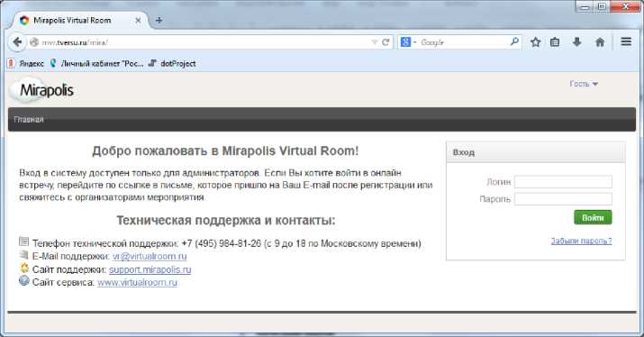Viewport: 644px width, 337px height.
Task: Focus the Пароль input field
Action: coord(563,199)
